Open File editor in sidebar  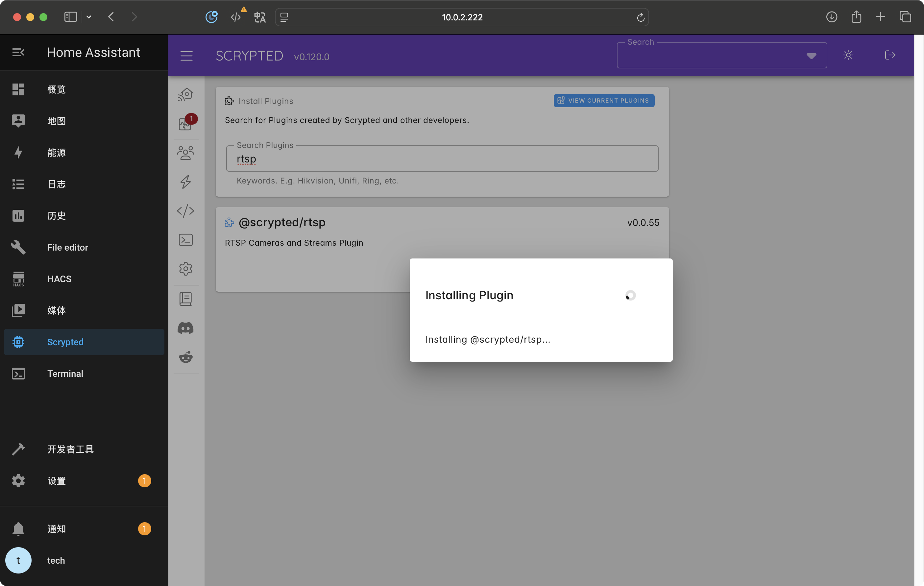click(x=84, y=247)
